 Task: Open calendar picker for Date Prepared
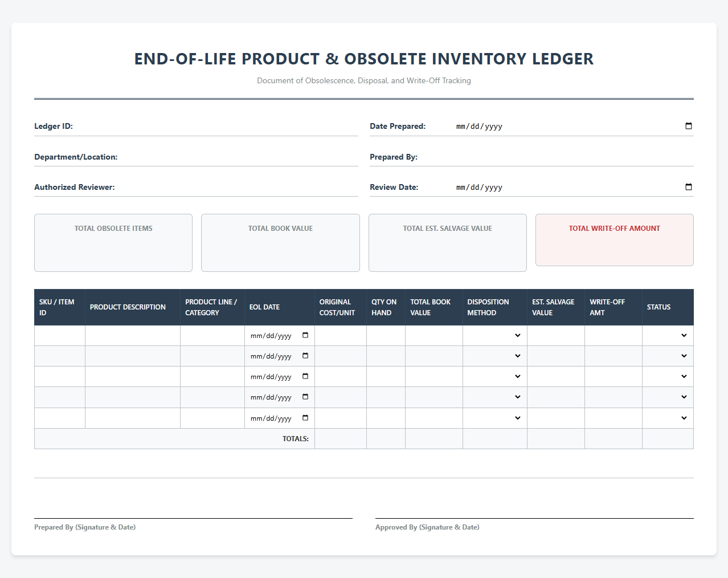[688, 126]
